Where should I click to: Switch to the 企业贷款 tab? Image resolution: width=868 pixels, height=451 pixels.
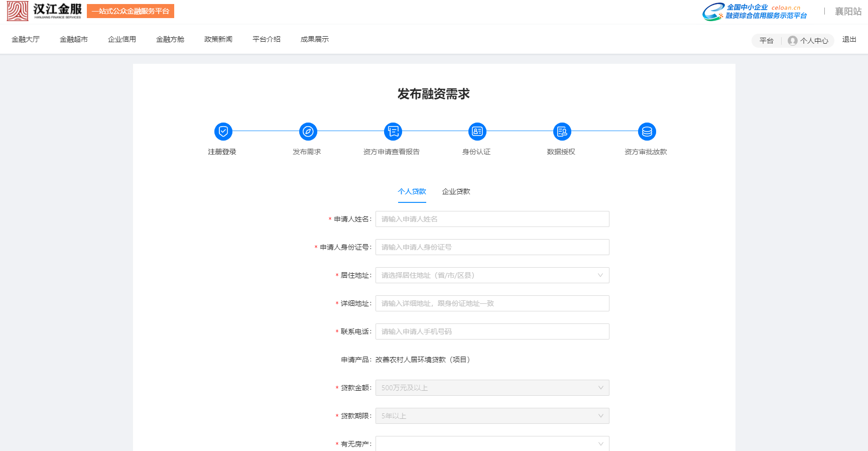(456, 191)
